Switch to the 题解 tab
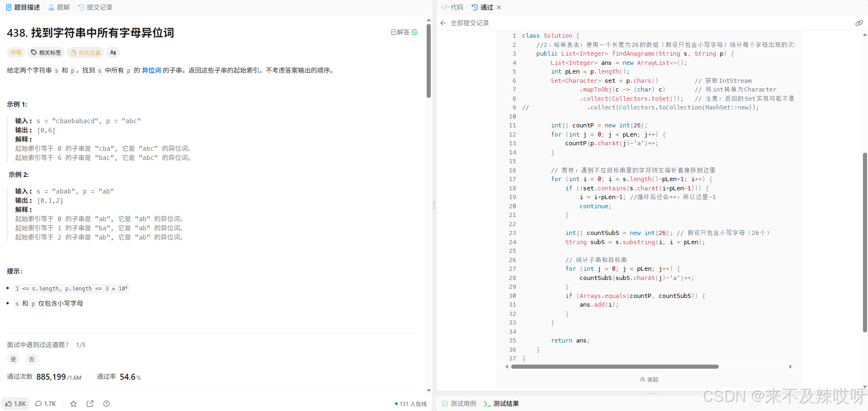This screenshot has height=411, width=868. pyautogui.click(x=59, y=7)
